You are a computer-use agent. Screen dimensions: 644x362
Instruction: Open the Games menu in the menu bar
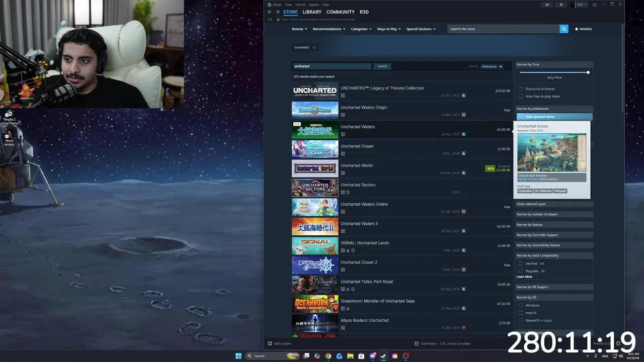tap(314, 5)
